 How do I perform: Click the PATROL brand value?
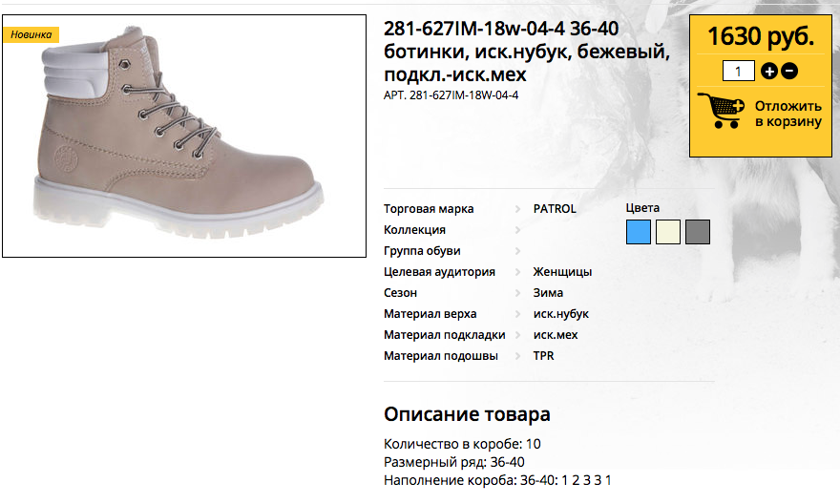[x=555, y=209]
